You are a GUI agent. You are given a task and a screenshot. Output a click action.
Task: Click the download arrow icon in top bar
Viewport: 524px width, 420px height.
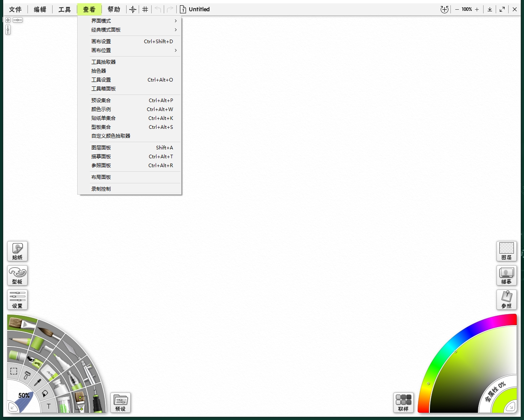(490, 9)
